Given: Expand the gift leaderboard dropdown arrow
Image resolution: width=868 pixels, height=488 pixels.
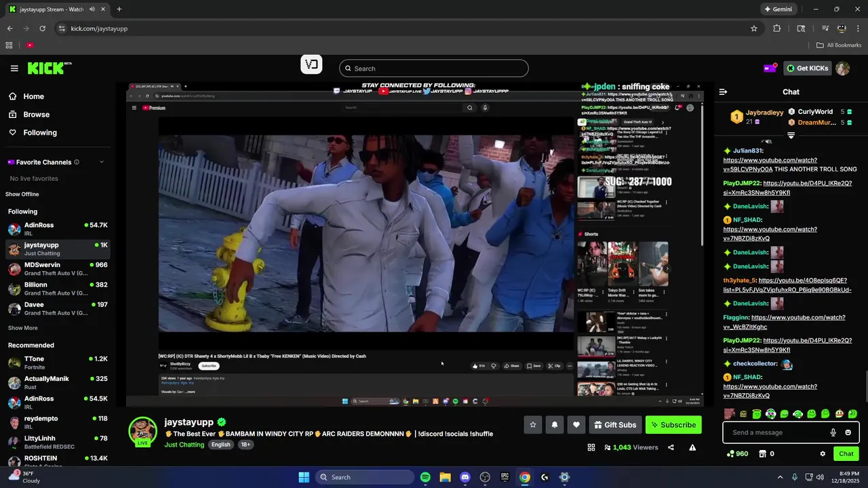Looking at the screenshot, I should 791,136.
